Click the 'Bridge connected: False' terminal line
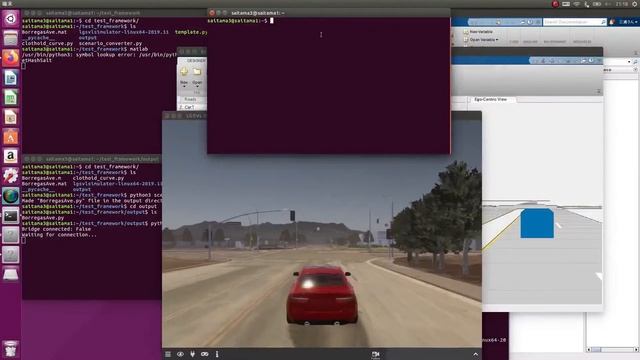640x360 pixels. pyautogui.click(x=56, y=229)
